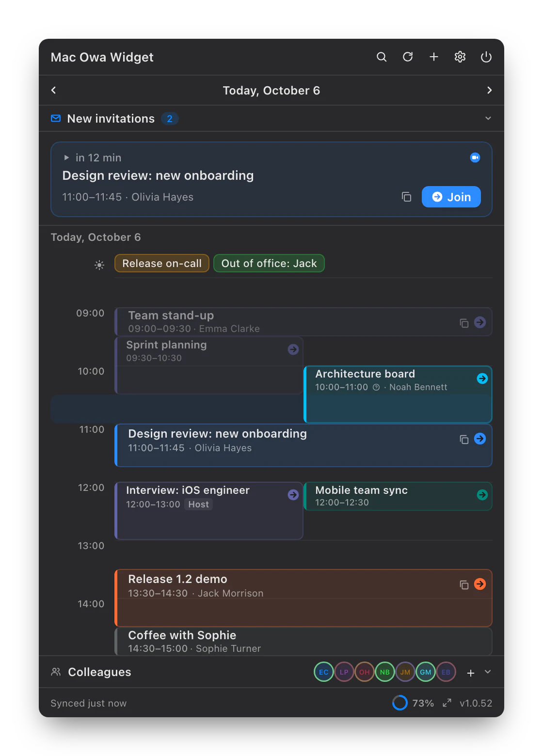Open Architecture board arrow icon
Viewport: 543px width, 756px height.
482,378
